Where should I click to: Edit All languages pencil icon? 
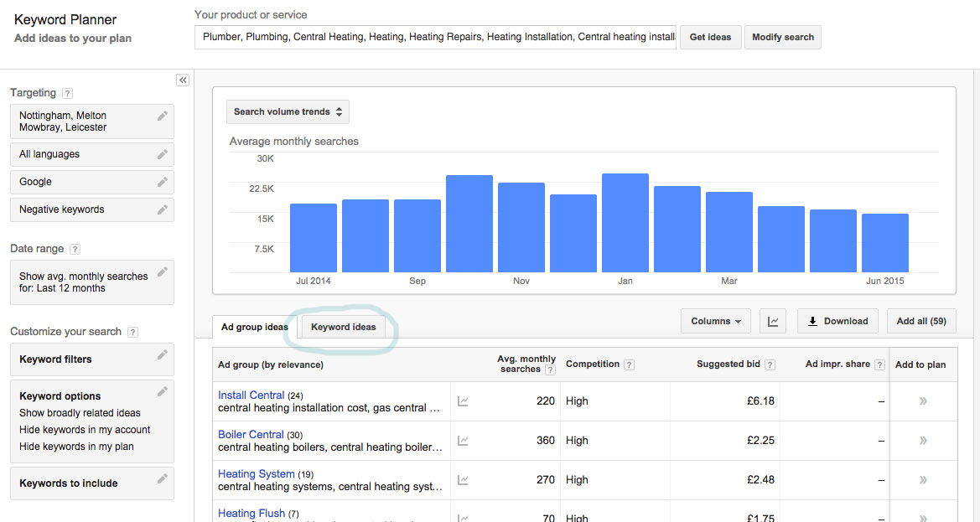163,154
